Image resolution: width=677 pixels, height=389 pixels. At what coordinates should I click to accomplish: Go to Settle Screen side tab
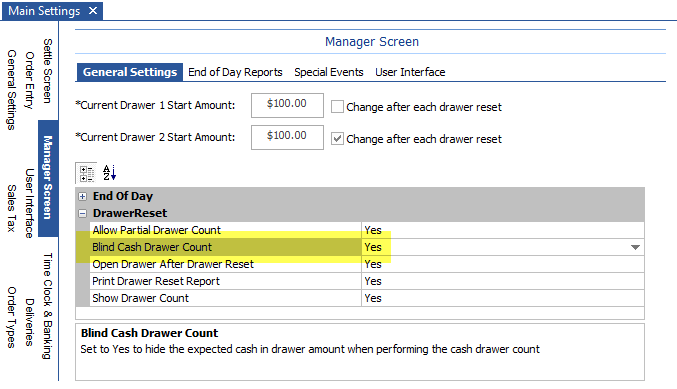(x=47, y=71)
